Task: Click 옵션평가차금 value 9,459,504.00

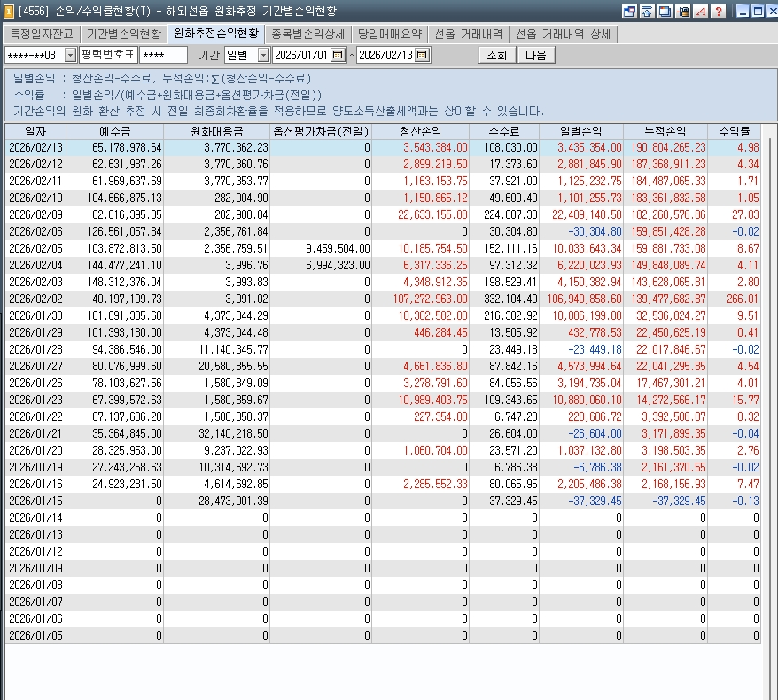Action: click(x=338, y=249)
